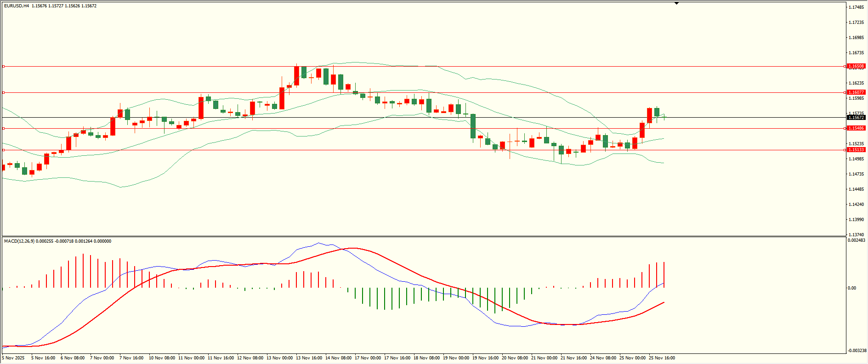Click the divider between chart and MACD
Viewport: 868px width, 364px height.
tap(423, 237)
